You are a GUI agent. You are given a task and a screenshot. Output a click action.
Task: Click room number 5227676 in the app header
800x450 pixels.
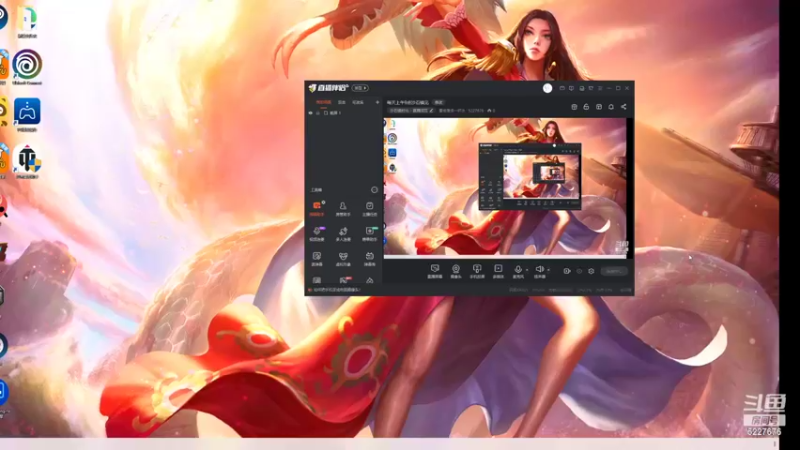(x=476, y=110)
